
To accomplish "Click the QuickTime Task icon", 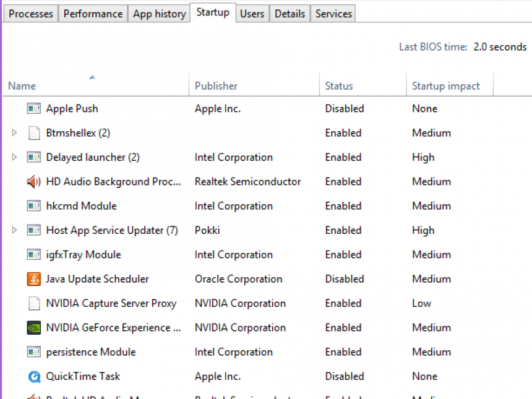I will pyautogui.click(x=34, y=377).
